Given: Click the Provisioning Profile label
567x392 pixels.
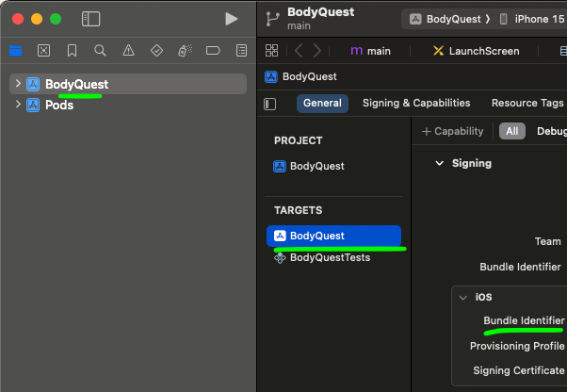Looking at the screenshot, I should tap(517, 346).
